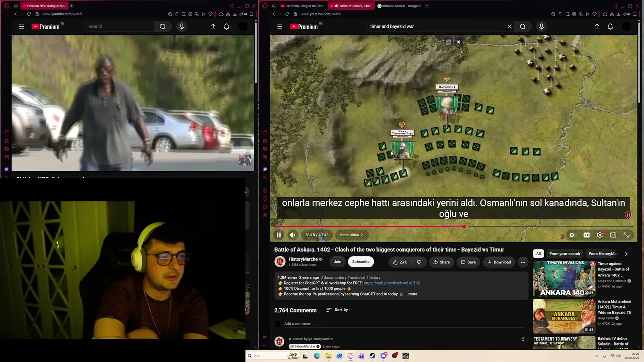
Task: Show more recommendation chips with the arrow
Action: pos(626,254)
